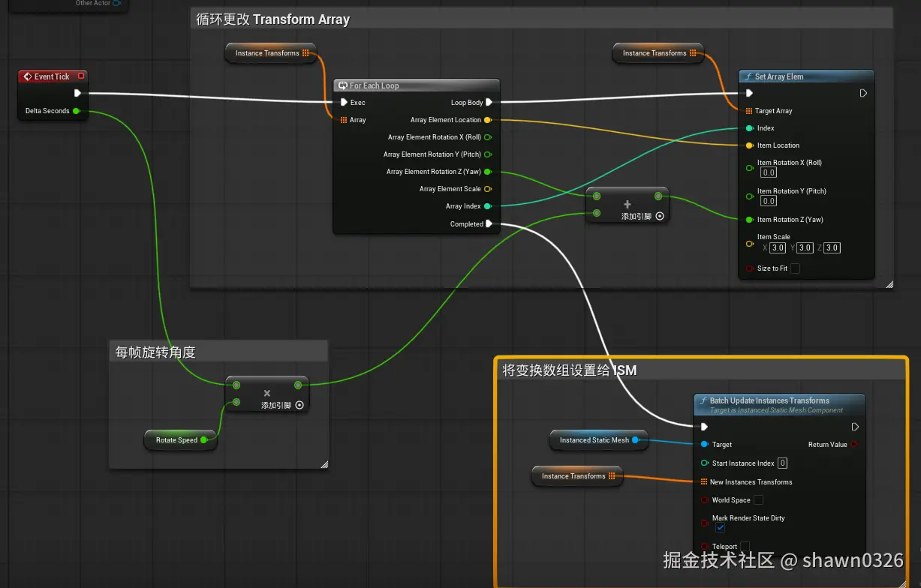
Task: Click the Item Rotation Z (Yaw) pin
Action: click(x=749, y=220)
